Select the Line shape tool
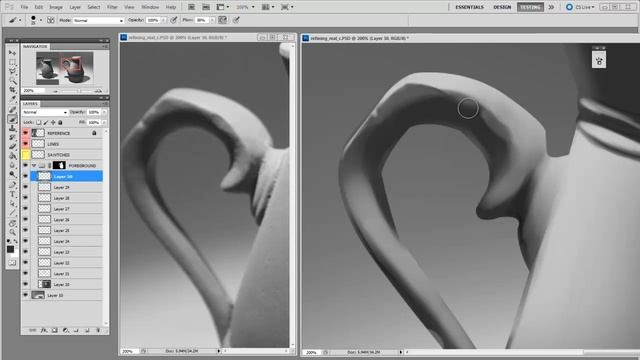640x360 pixels. [12, 213]
